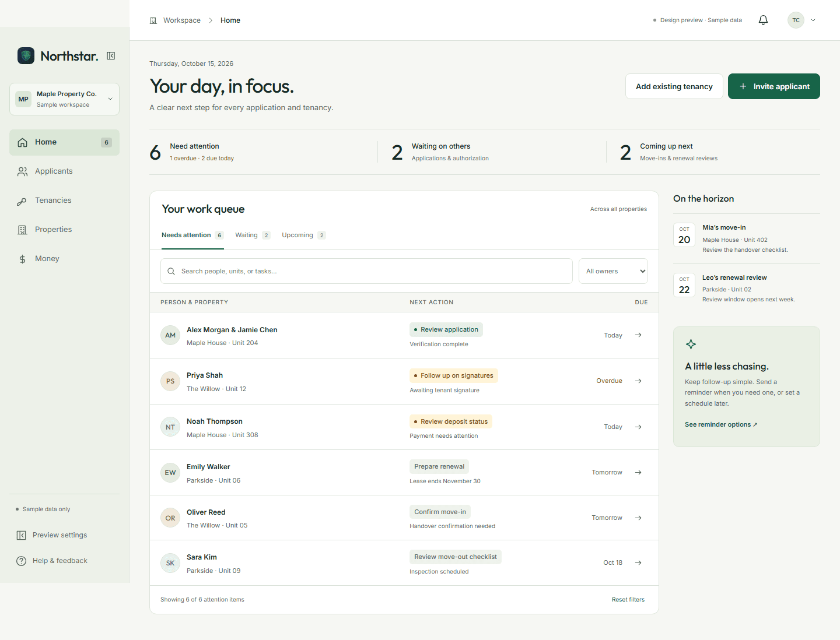This screenshot has width=840, height=640.
Task: Click the search people, units, or tasks field
Action: pyautogui.click(x=366, y=271)
